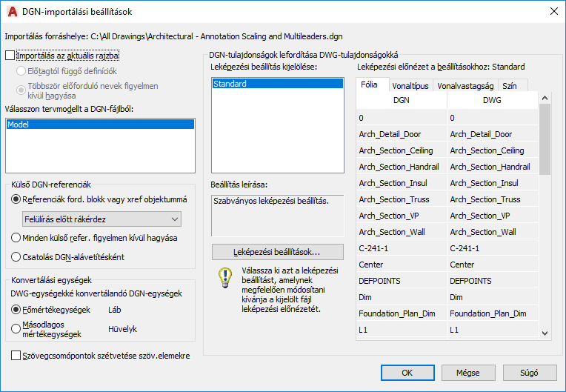Click the lightbulb tip icon
The image size is (566, 392).
(225, 278)
